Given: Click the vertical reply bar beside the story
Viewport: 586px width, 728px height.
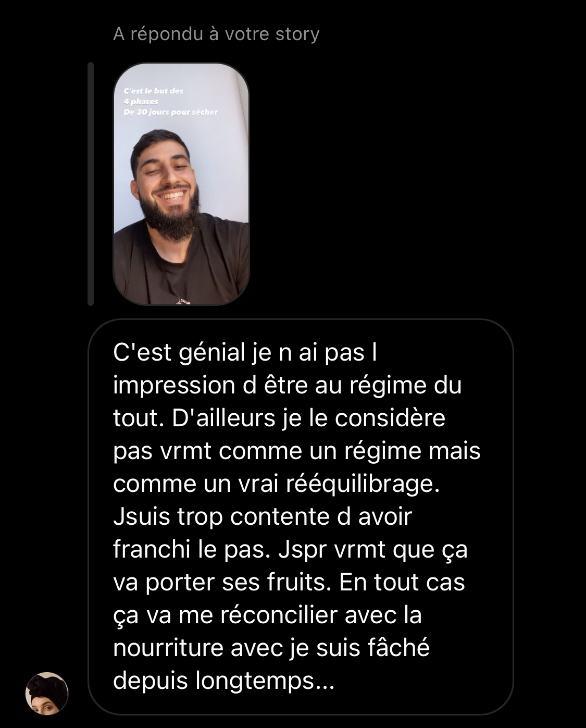Looking at the screenshot, I should (x=91, y=183).
